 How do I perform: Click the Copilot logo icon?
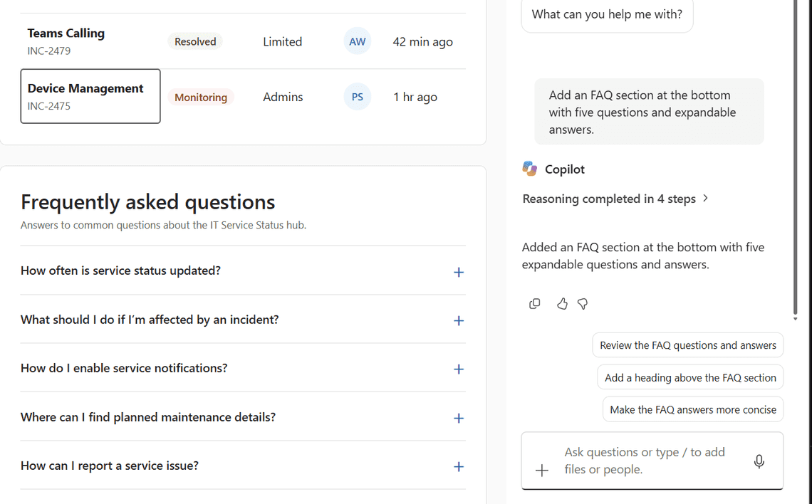pos(529,169)
